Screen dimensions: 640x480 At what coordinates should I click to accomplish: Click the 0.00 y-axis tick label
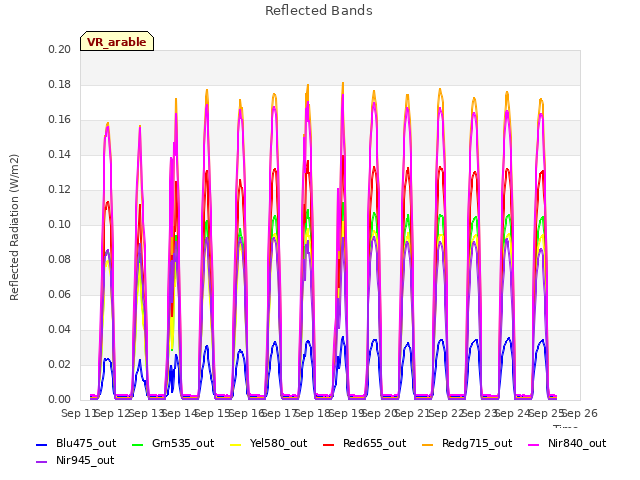point(60,399)
